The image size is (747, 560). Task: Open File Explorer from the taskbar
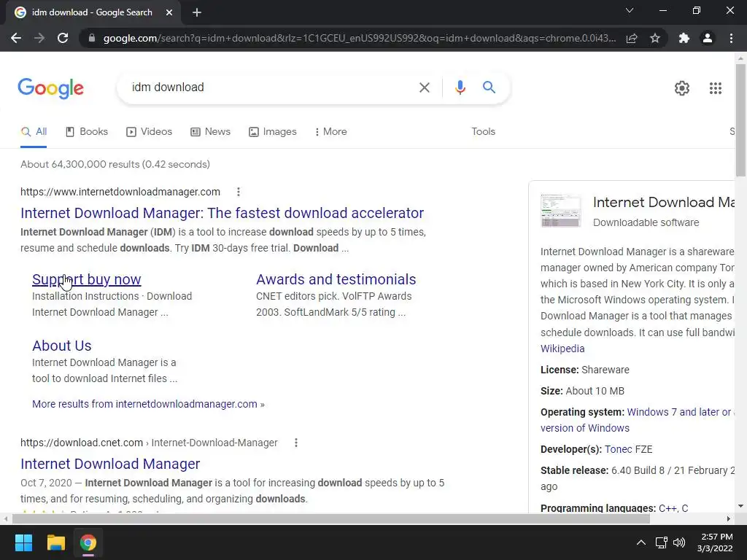pyautogui.click(x=55, y=542)
